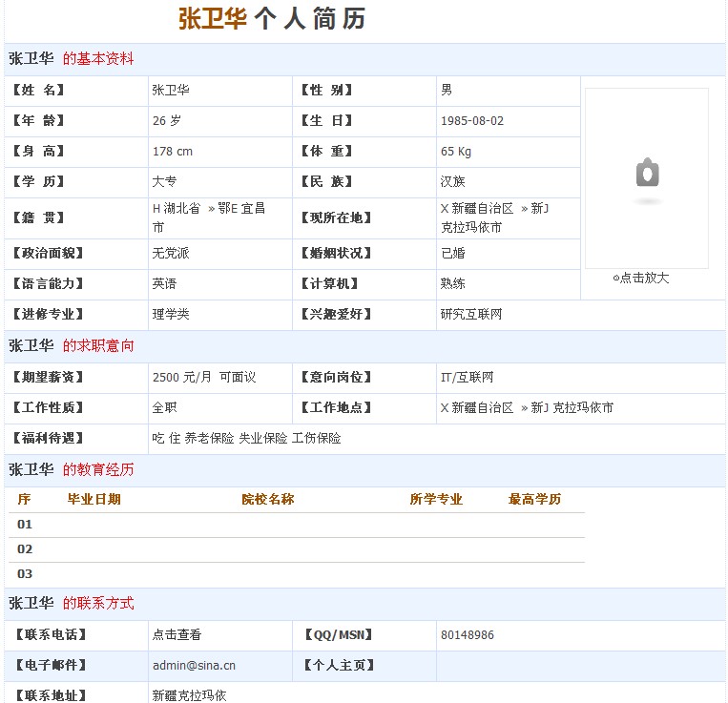This screenshot has height=703, width=728.
Task: Click the 点击放大 link under the photo
Action: tap(645, 279)
